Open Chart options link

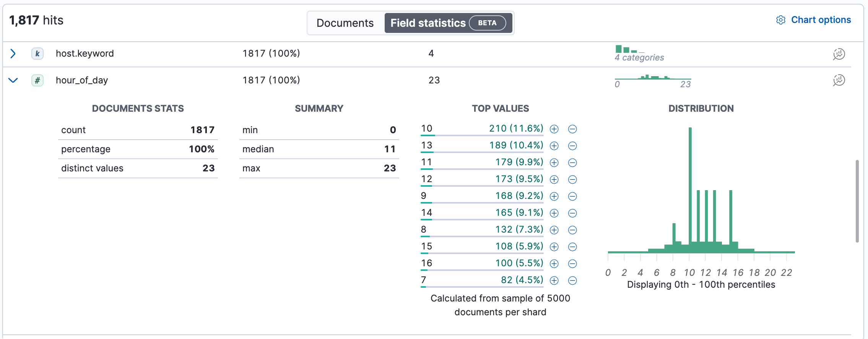(821, 20)
